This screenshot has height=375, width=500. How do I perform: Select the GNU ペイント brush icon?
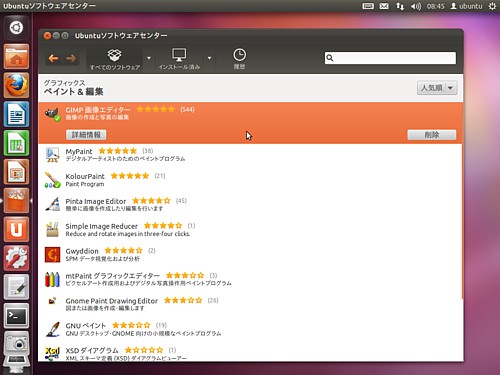point(52,329)
